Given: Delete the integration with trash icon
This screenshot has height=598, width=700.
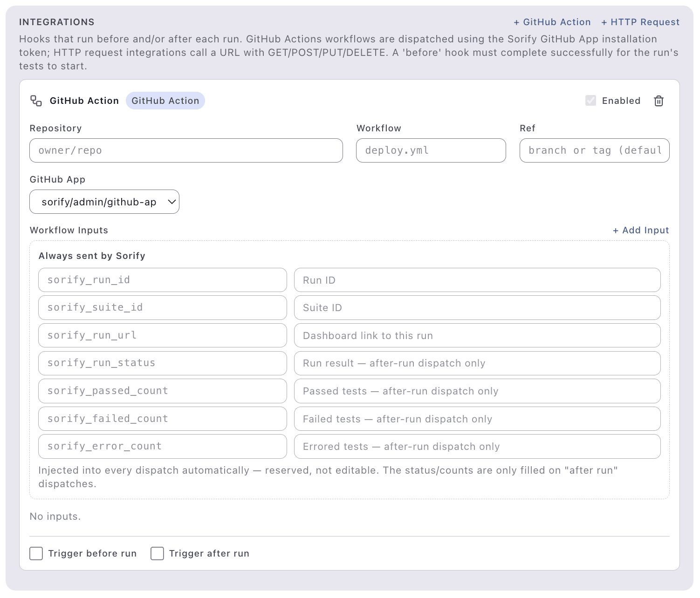Looking at the screenshot, I should [x=659, y=101].
